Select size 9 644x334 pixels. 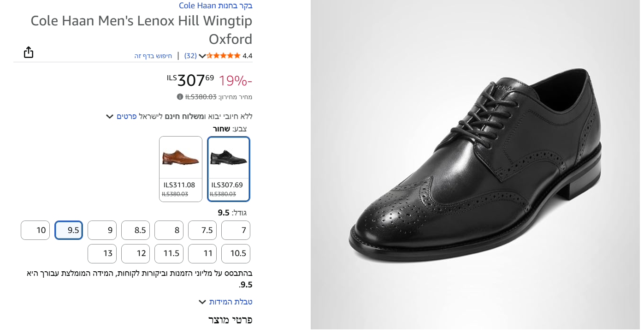click(102, 230)
